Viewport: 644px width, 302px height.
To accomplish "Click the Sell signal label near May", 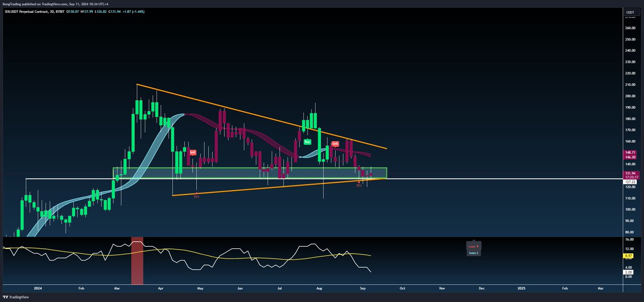I will coord(192,152).
